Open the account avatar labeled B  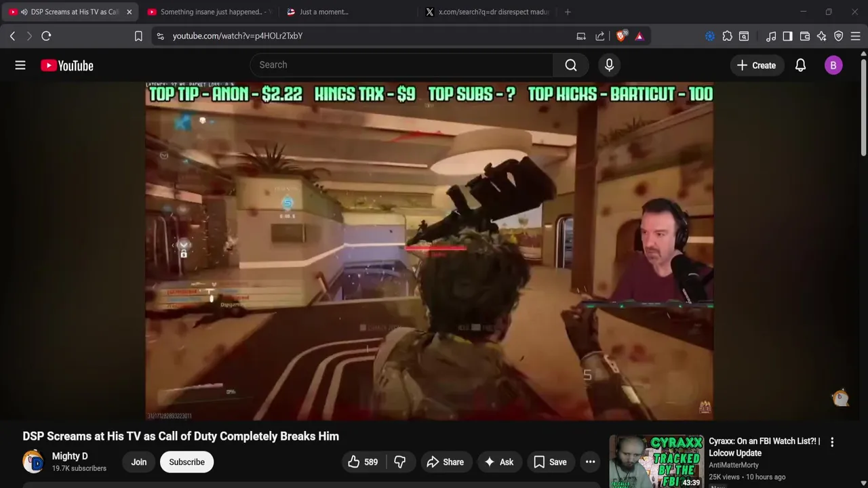click(x=833, y=65)
